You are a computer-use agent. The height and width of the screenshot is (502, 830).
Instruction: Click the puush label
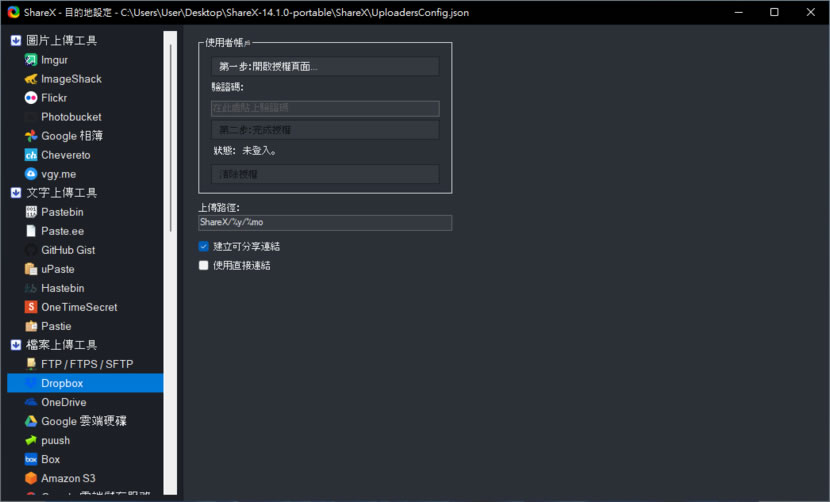click(56, 441)
